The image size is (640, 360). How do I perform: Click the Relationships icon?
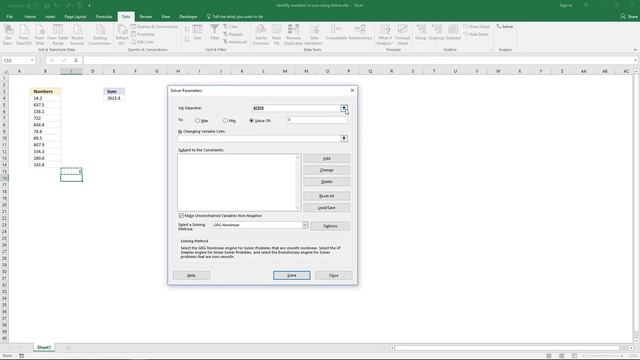(x=360, y=33)
